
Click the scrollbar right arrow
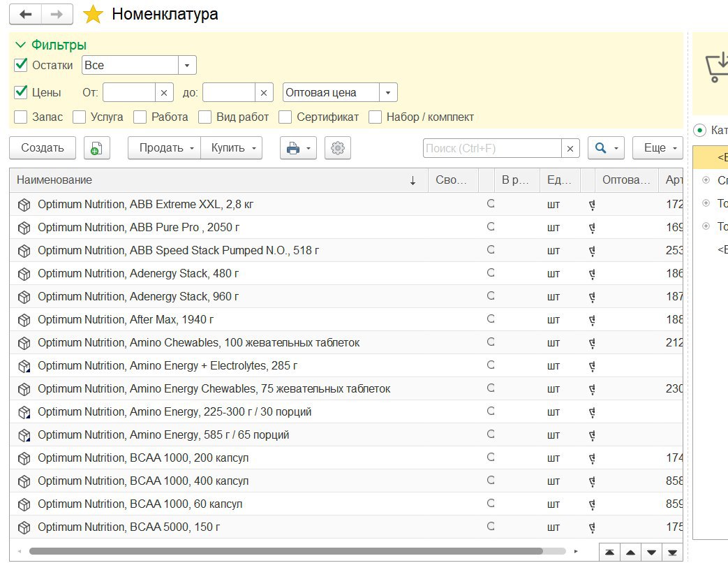576,551
